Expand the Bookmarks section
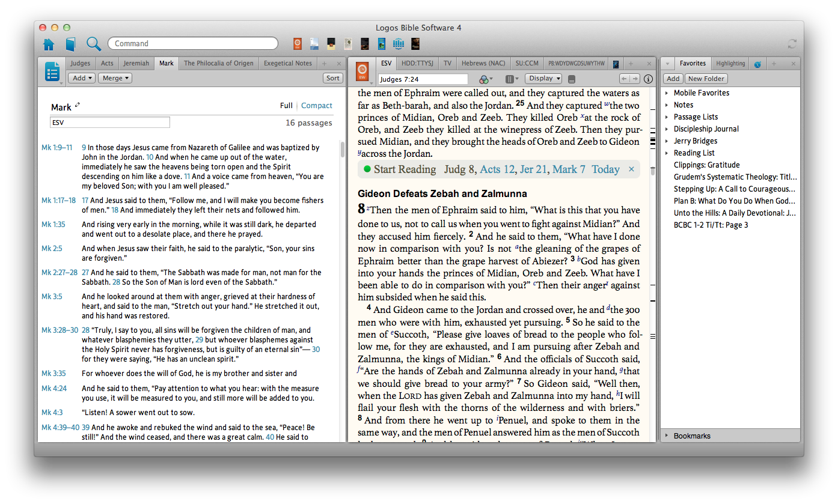The height and width of the screenshot is (504, 838). (667, 436)
